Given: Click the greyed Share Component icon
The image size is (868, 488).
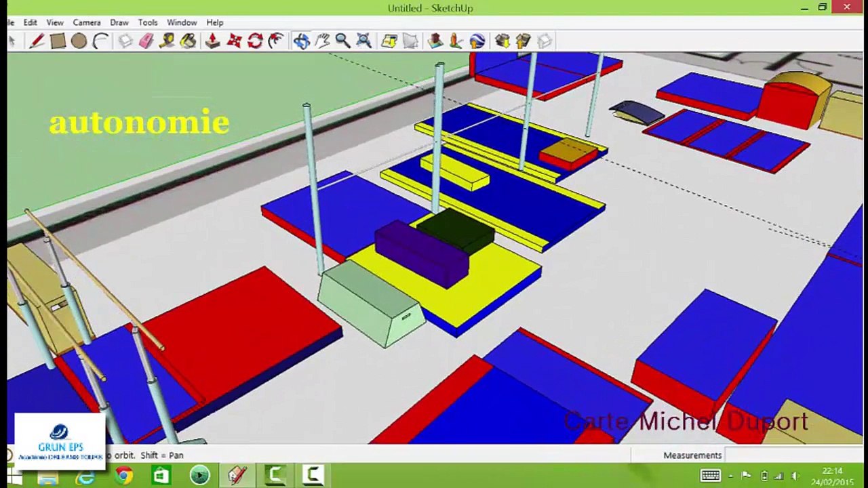Looking at the screenshot, I should tap(545, 41).
